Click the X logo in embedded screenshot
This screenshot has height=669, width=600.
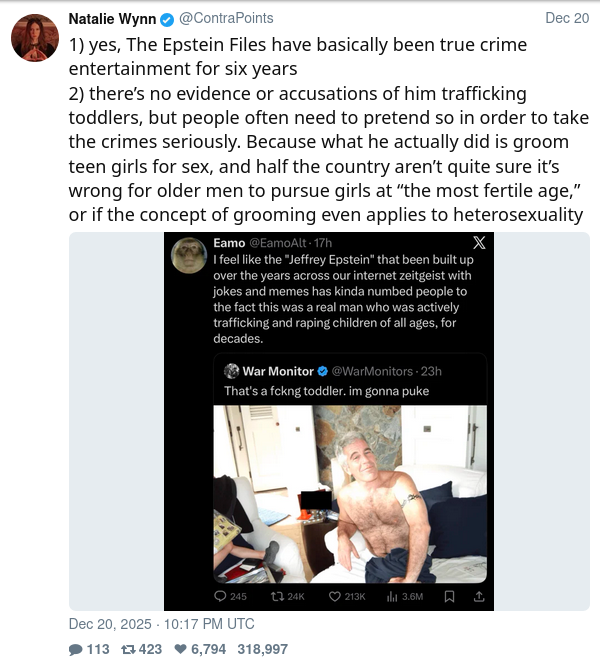[479, 243]
